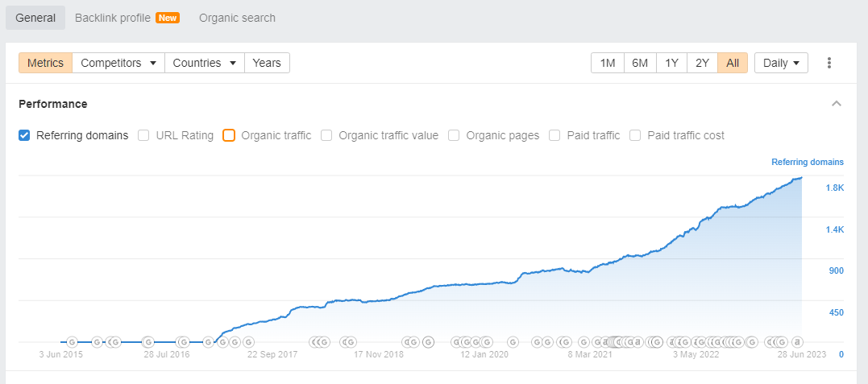Screen dimensions: 868x384
Task: Tick the URL Rating checkbox
Action: [x=143, y=135]
